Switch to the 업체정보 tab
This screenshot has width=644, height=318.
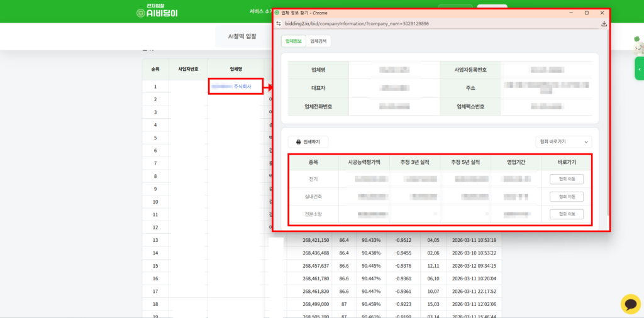tap(294, 41)
